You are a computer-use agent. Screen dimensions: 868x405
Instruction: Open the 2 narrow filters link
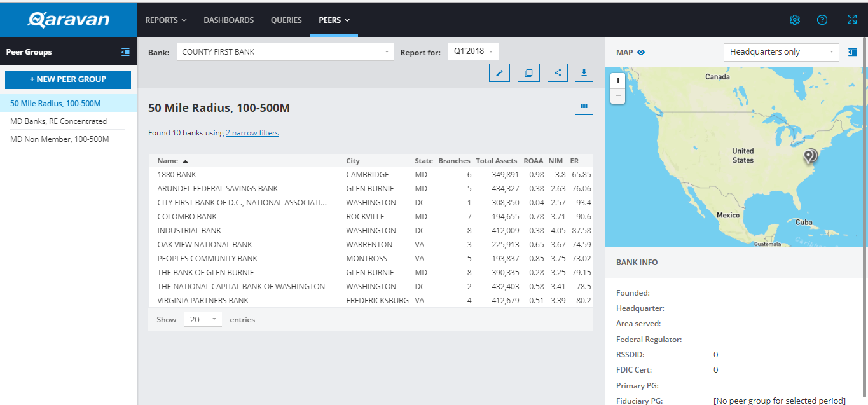click(252, 133)
